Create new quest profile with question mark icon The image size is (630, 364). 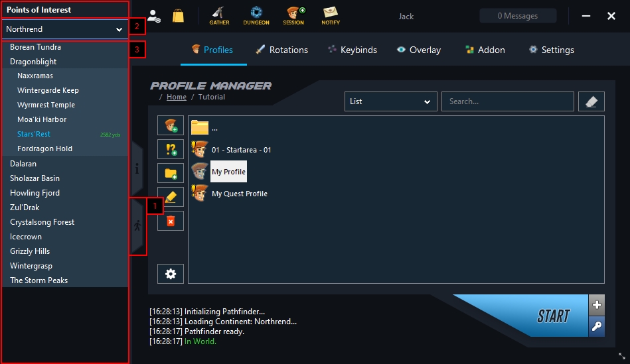[171, 149]
